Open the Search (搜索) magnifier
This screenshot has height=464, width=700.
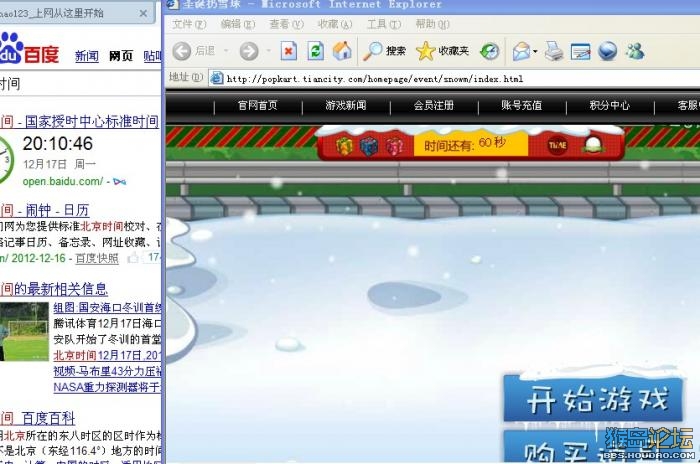point(384,51)
